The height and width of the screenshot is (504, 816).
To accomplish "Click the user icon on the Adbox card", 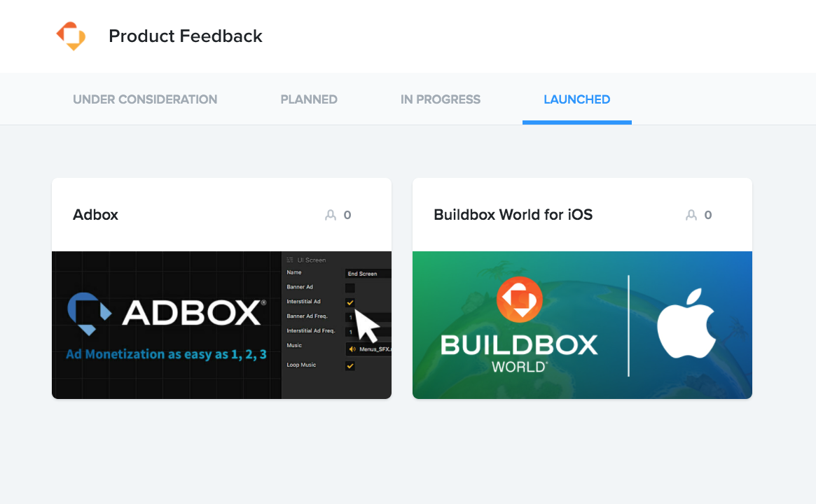I will click(331, 215).
